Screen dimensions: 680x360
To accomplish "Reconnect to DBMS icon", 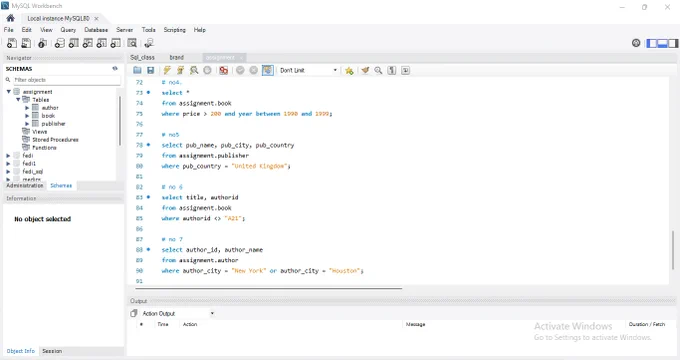I will tap(149, 43).
